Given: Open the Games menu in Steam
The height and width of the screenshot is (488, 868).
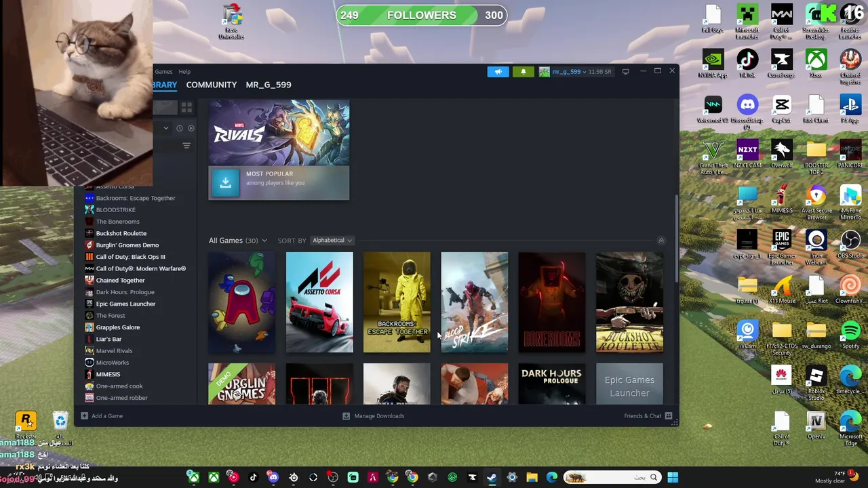Looking at the screenshot, I should 163,71.
